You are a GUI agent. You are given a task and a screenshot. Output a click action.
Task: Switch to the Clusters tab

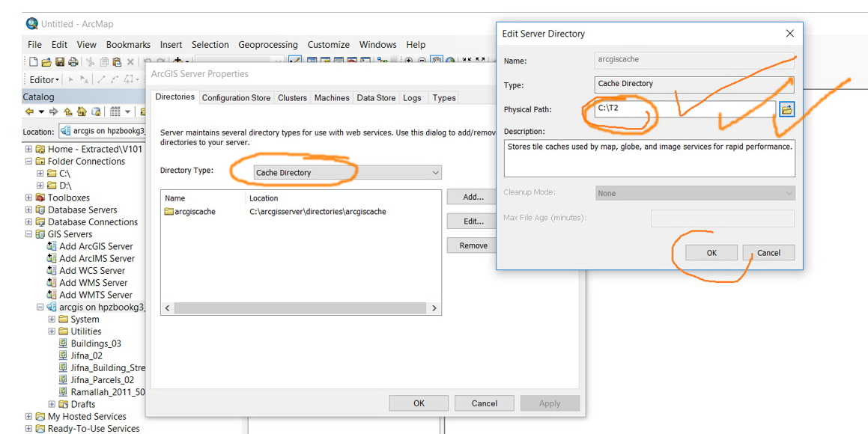292,98
